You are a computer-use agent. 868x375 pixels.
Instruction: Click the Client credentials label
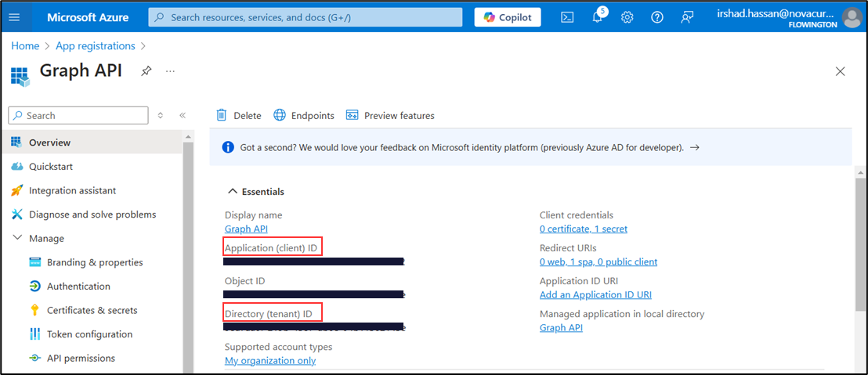[x=577, y=215]
